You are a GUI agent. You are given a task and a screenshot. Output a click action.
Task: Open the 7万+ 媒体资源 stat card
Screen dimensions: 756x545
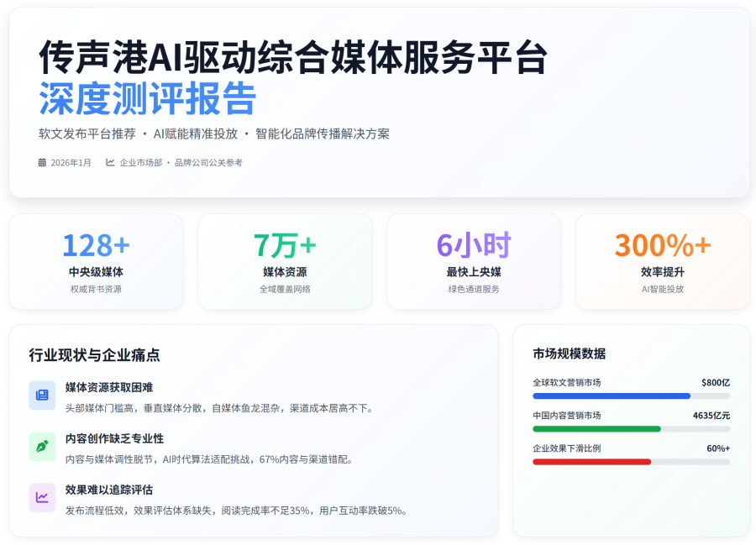click(285, 261)
